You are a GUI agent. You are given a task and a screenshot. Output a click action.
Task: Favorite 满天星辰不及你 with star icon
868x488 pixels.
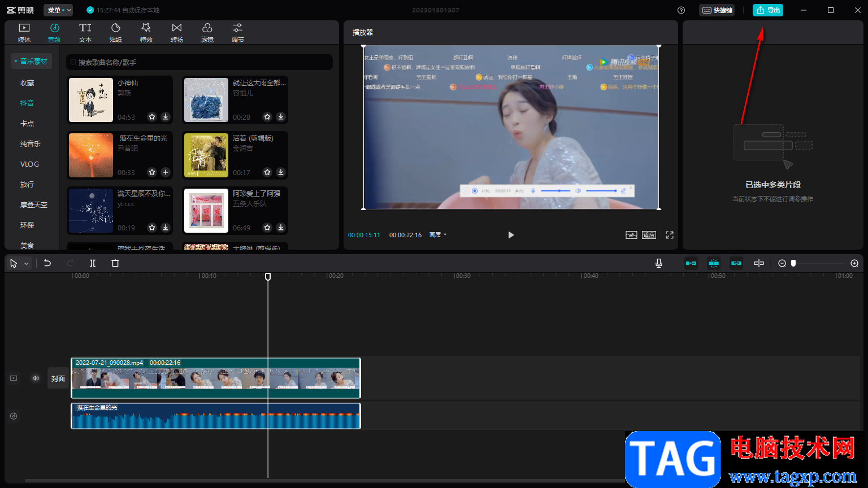[x=152, y=228]
